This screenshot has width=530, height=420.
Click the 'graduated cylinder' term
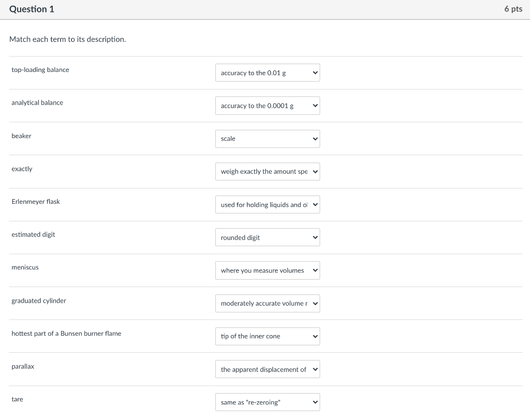(39, 301)
